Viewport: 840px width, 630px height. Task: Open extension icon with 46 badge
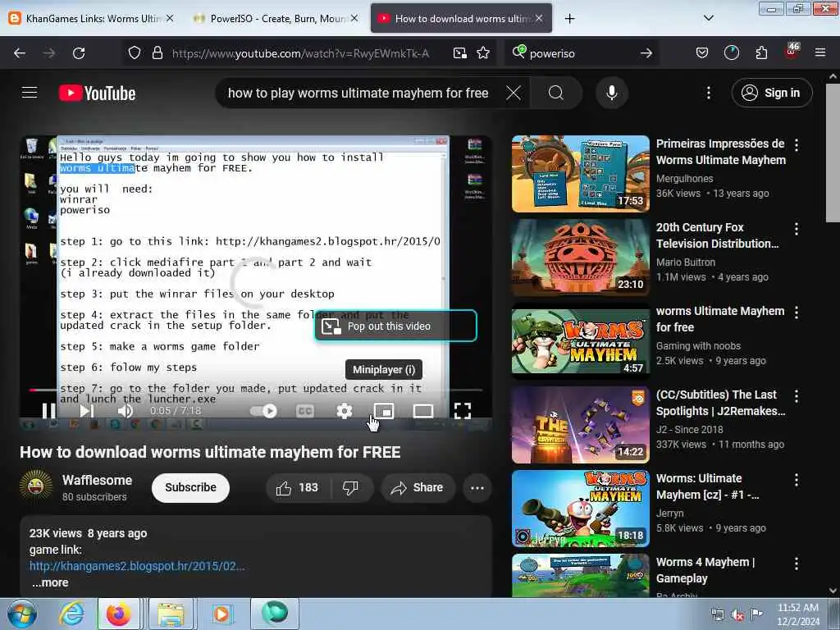(x=792, y=52)
